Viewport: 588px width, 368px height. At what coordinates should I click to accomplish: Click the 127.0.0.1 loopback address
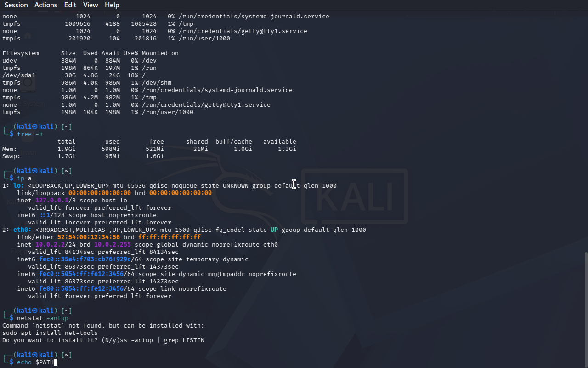pos(51,201)
